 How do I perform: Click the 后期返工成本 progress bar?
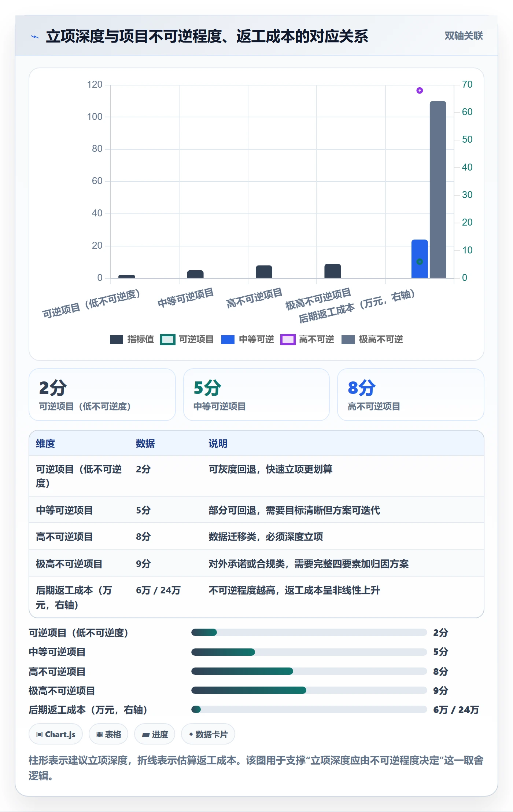tap(309, 709)
